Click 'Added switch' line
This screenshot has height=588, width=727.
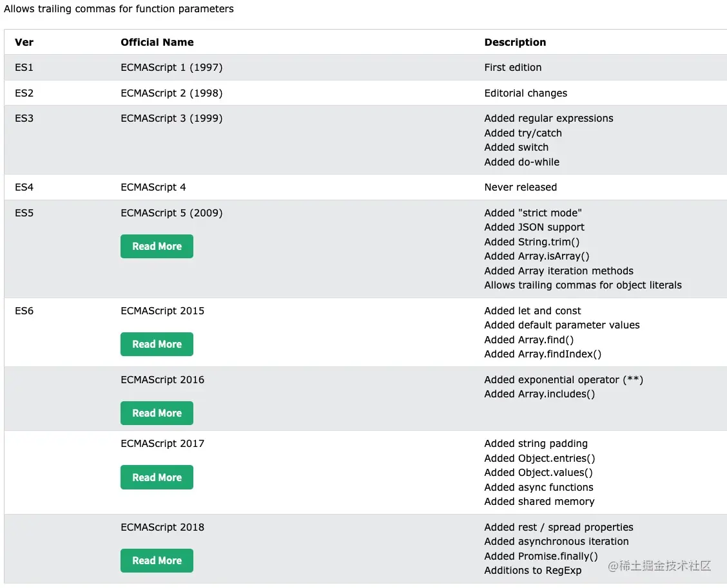pyautogui.click(x=516, y=147)
